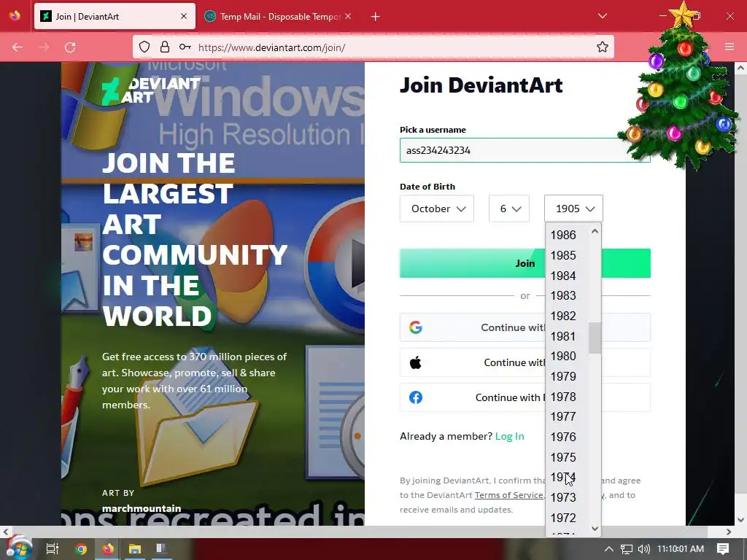
Task: Choose 1979 in year list
Action: [563, 376]
